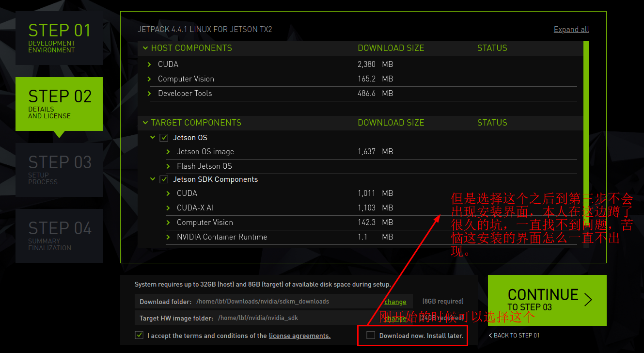Uncheck the Jetson SDK Components checkbox
Viewport: 644px width, 353px height.
pyautogui.click(x=164, y=179)
